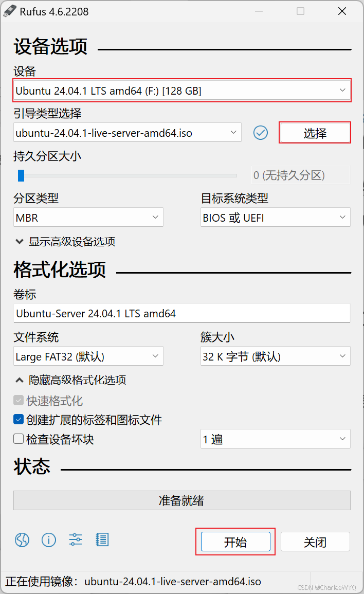This screenshot has width=364, height=594.
Task: Toggle the quick format checkbox
Action: 19,400
